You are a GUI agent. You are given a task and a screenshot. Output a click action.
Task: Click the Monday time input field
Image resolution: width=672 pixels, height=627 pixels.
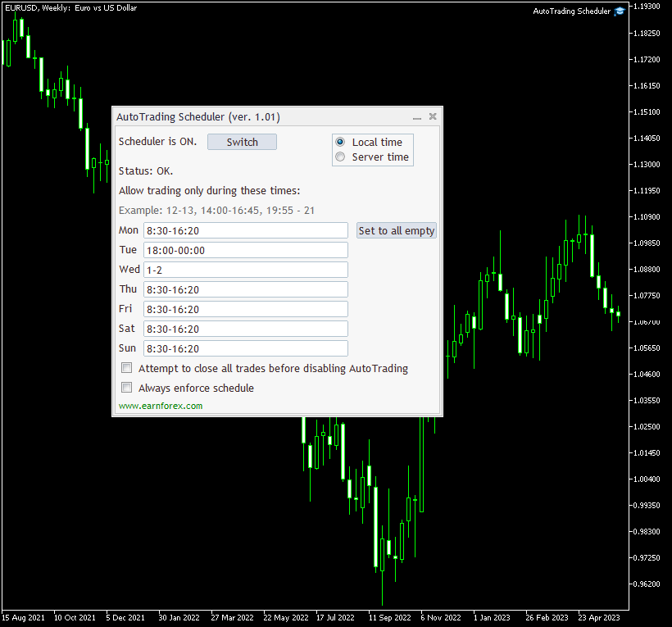(245, 230)
